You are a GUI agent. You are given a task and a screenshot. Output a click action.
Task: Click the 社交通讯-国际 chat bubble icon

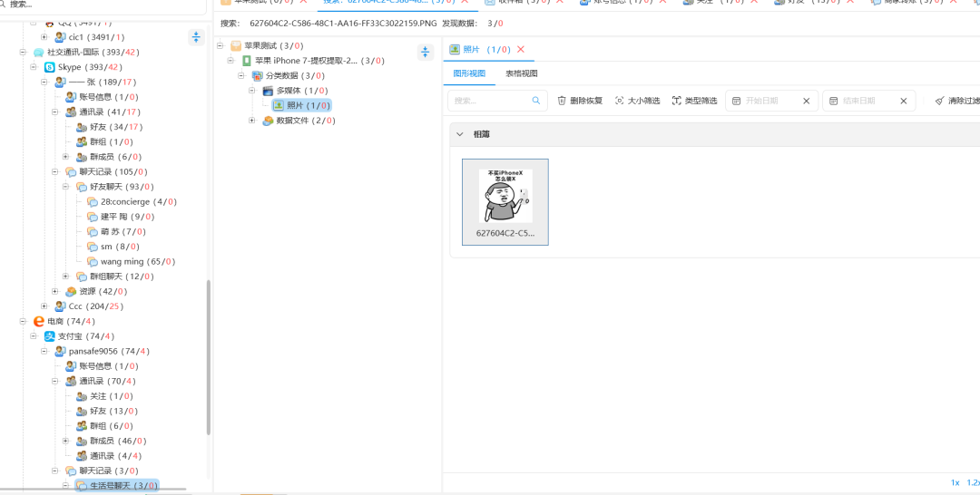[x=39, y=53]
